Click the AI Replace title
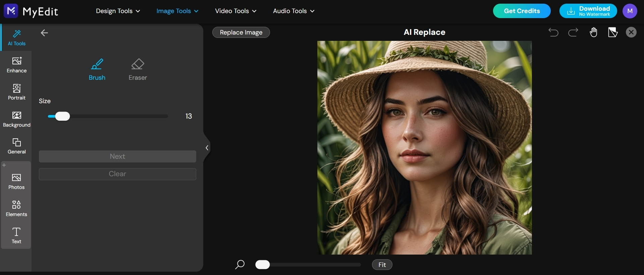Viewport: 644px width, 275px height. point(424,32)
